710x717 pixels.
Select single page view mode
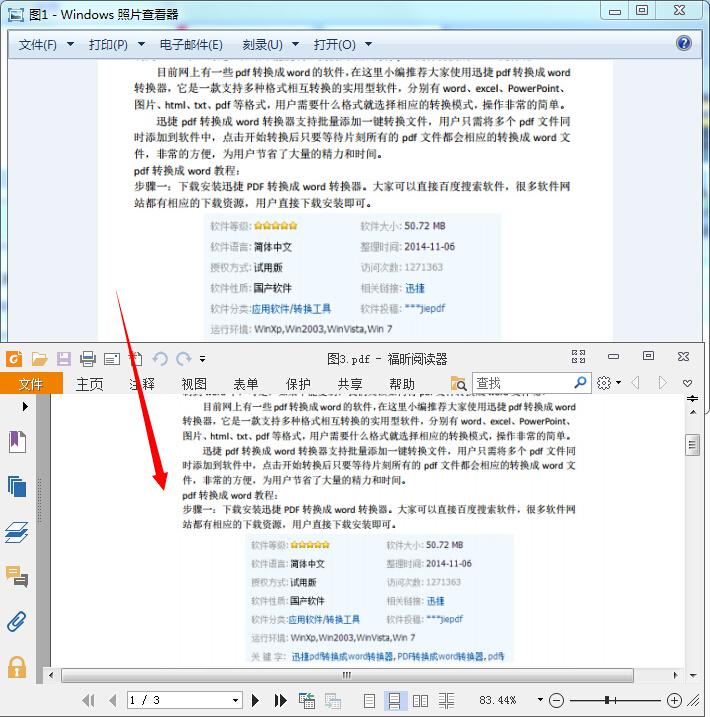tap(369, 701)
